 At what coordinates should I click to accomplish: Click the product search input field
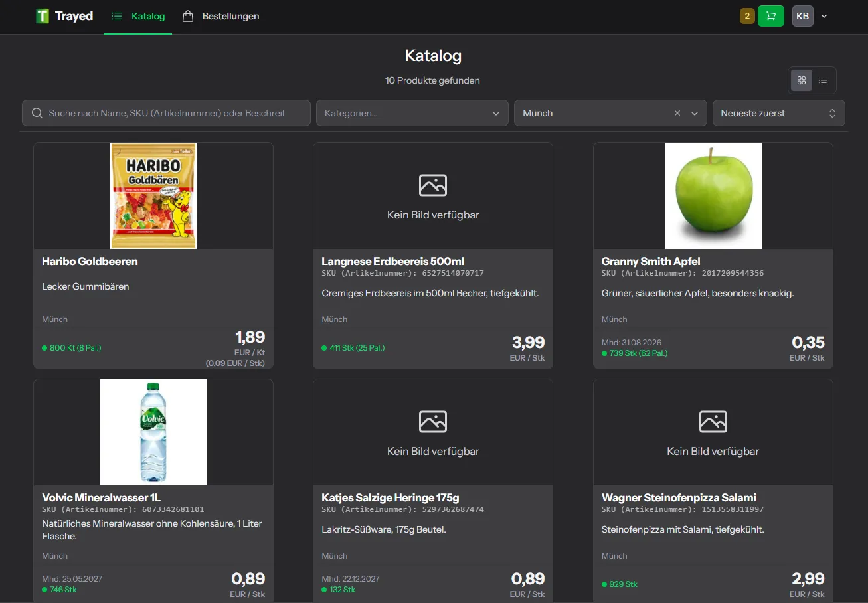click(x=166, y=113)
